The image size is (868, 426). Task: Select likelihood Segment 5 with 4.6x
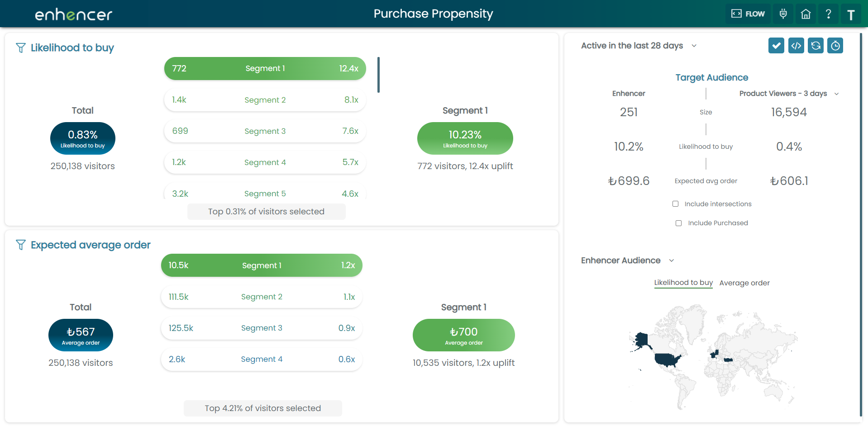point(265,192)
